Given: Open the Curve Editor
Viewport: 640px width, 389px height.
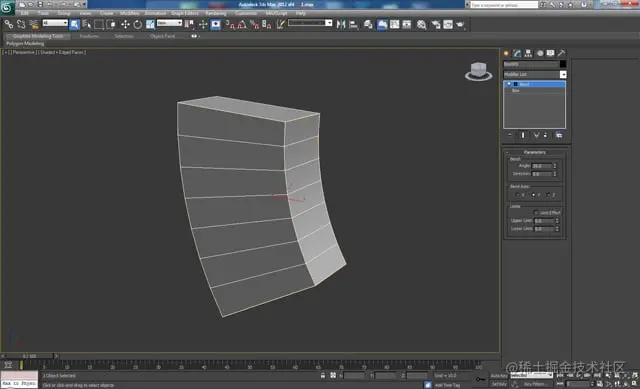Looking at the screenshot, I should pyautogui.click(x=395, y=24).
